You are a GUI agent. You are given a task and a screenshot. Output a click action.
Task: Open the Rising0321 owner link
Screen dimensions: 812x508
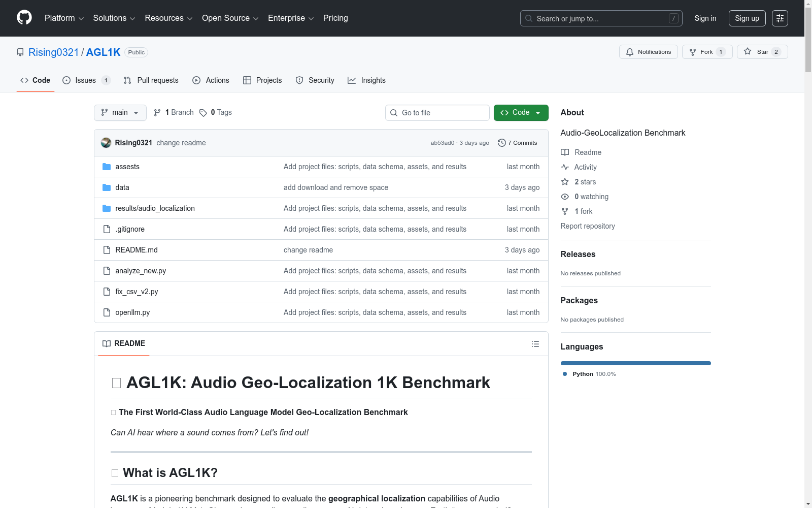(54, 52)
